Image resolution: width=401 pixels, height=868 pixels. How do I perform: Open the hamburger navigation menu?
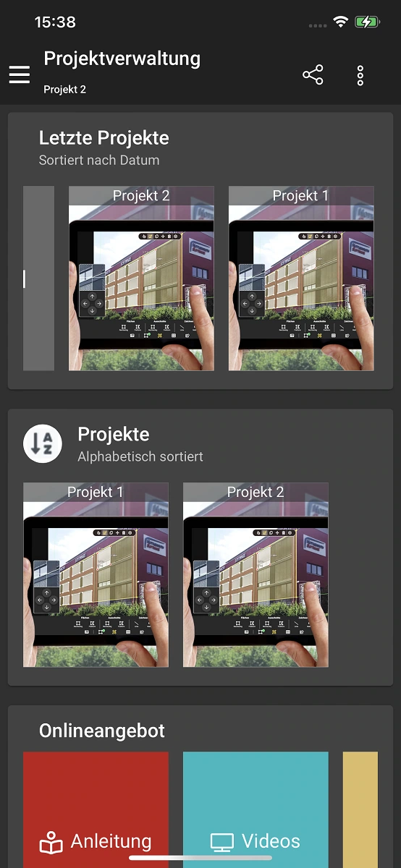pos(20,75)
